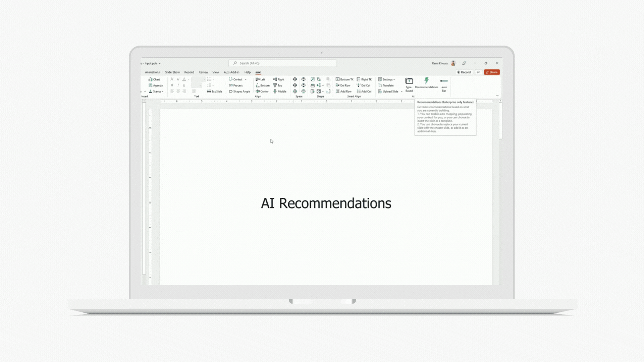Toggle bold text formatting
The image size is (644, 362).
172,85
